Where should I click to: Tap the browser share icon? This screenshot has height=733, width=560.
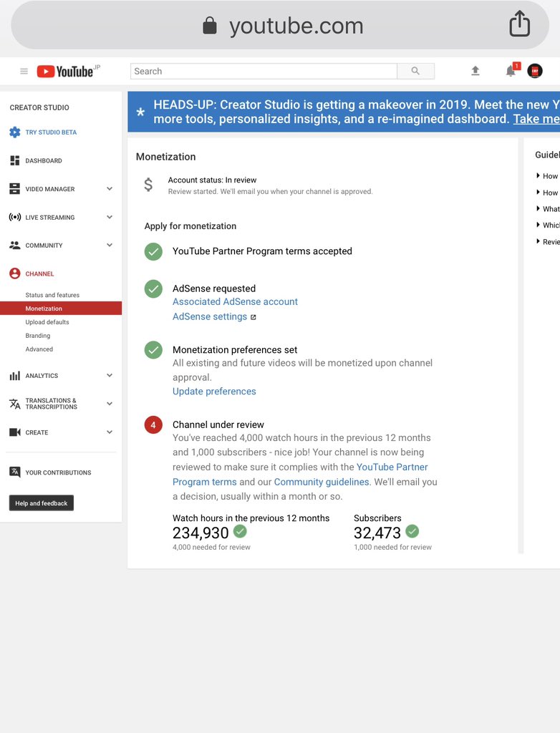pyautogui.click(x=519, y=24)
